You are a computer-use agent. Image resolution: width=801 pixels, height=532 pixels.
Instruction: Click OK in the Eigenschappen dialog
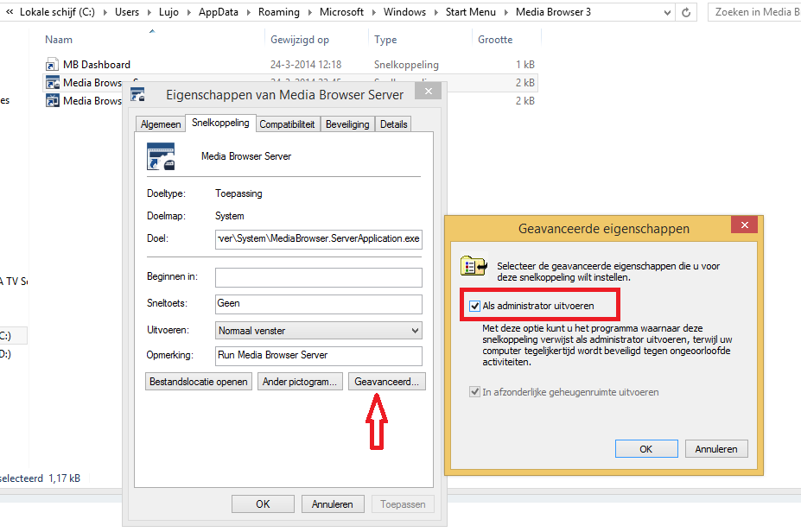(263, 503)
